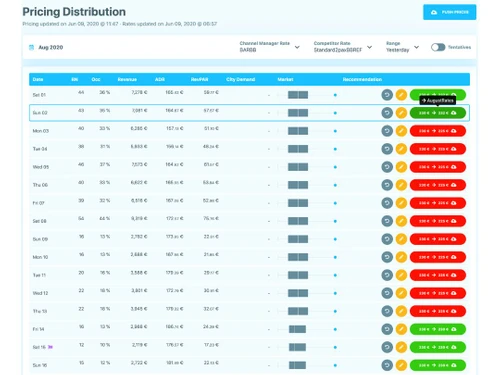
Task: Click the Push Prices button
Action: pos(449,12)
